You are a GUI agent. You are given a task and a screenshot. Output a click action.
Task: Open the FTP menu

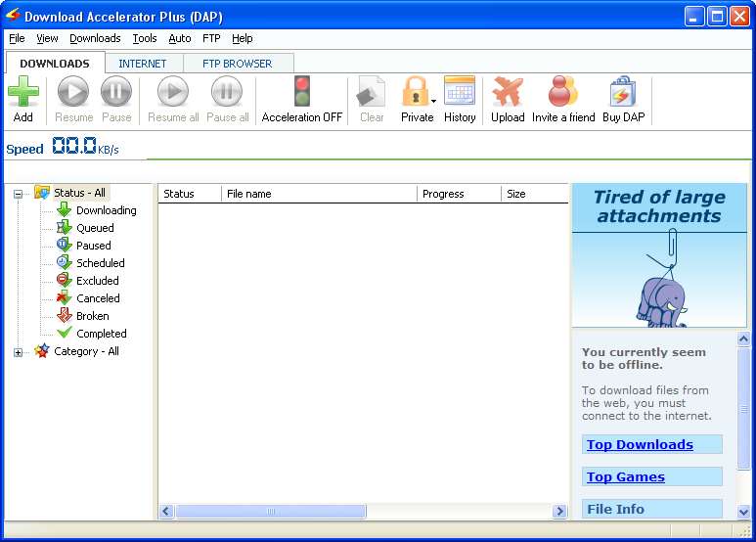[x=211, y=38]
